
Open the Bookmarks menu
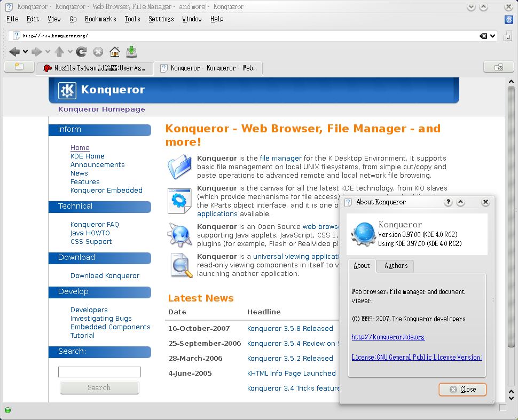(100, 19)
